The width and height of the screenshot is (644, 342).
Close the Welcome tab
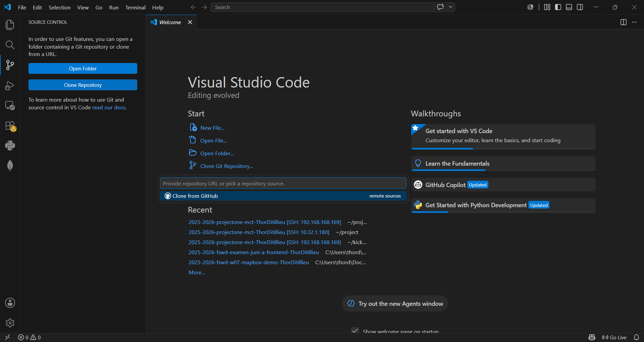coord(190,22)
